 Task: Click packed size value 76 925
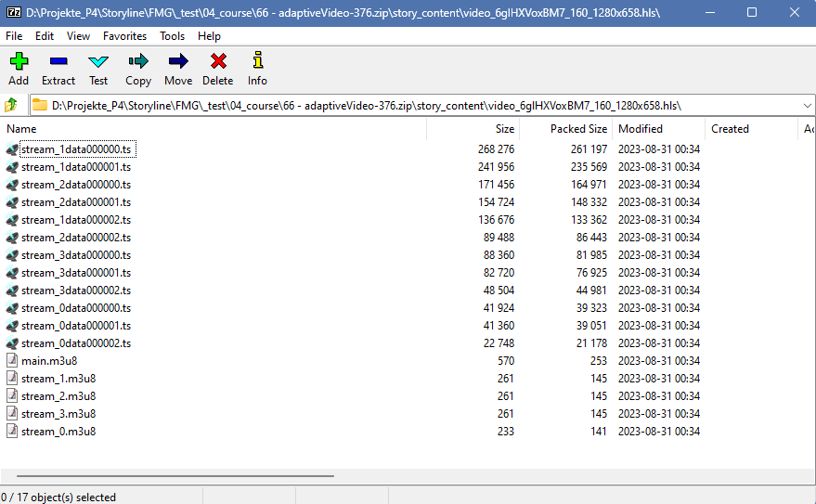tap(591, 273)
